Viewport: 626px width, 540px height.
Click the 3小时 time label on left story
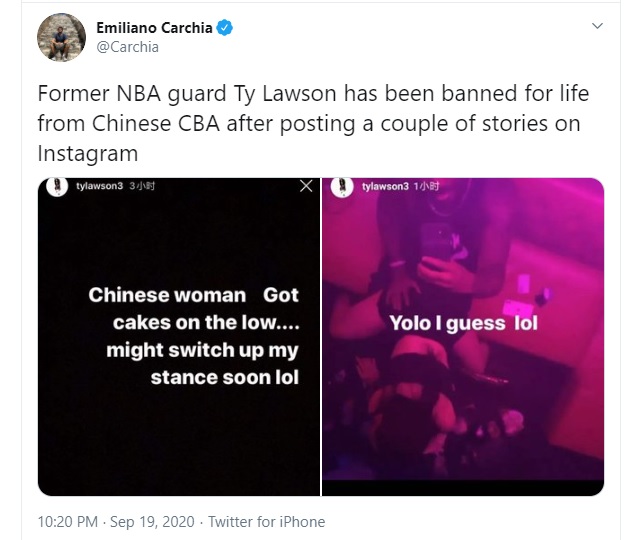tap(142, 186)
